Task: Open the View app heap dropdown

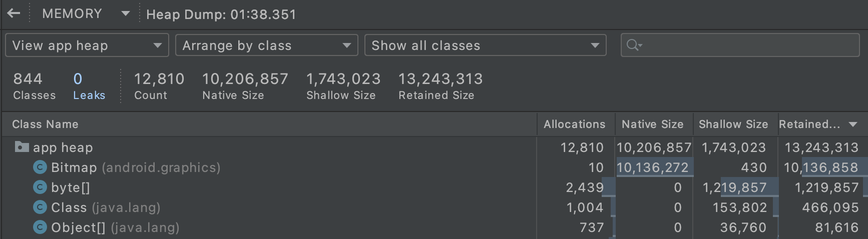Action: coord(87,45)
